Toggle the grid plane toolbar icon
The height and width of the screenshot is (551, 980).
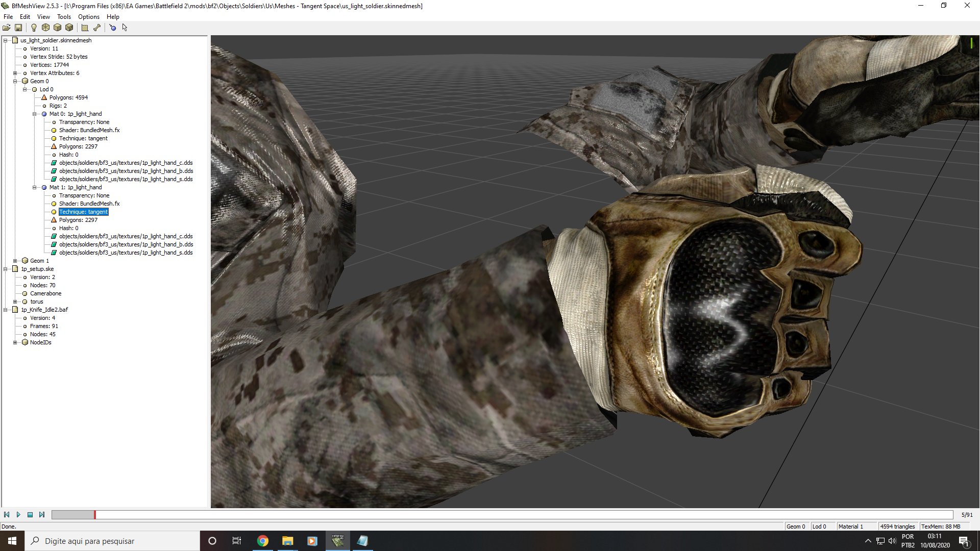point(85,28)
